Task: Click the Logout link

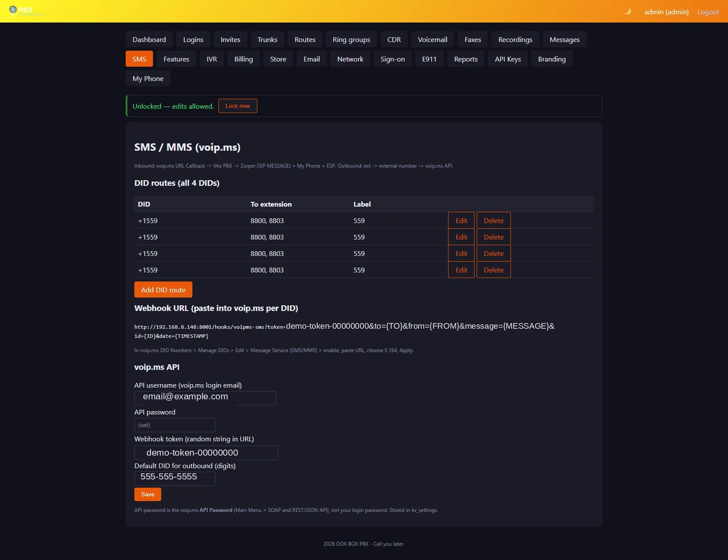Action: (708, 12)
